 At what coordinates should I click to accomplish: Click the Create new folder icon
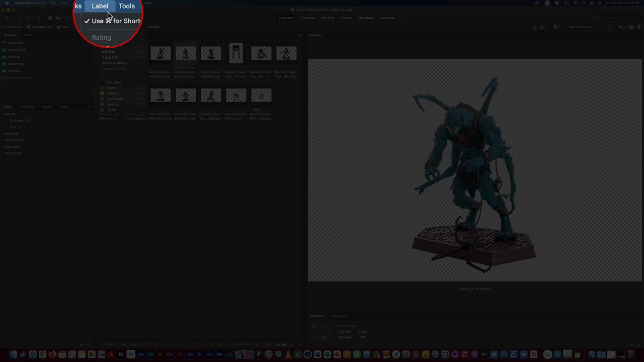point(631,27)
